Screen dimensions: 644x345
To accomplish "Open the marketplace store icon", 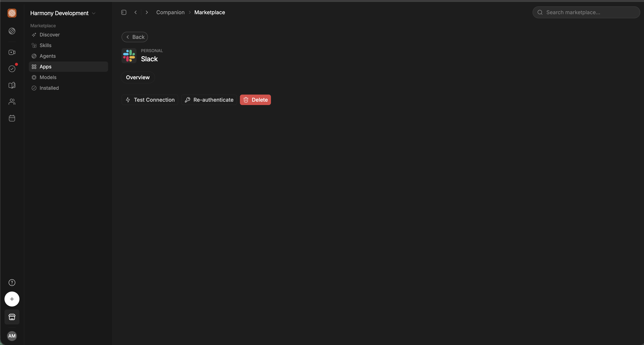I will 12,317.
